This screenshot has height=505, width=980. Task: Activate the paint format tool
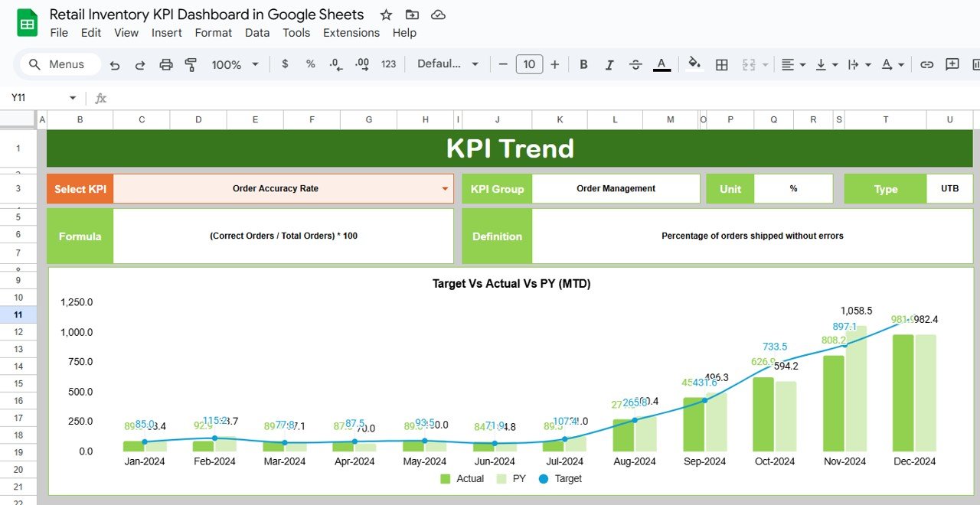[x=191, y=65]
